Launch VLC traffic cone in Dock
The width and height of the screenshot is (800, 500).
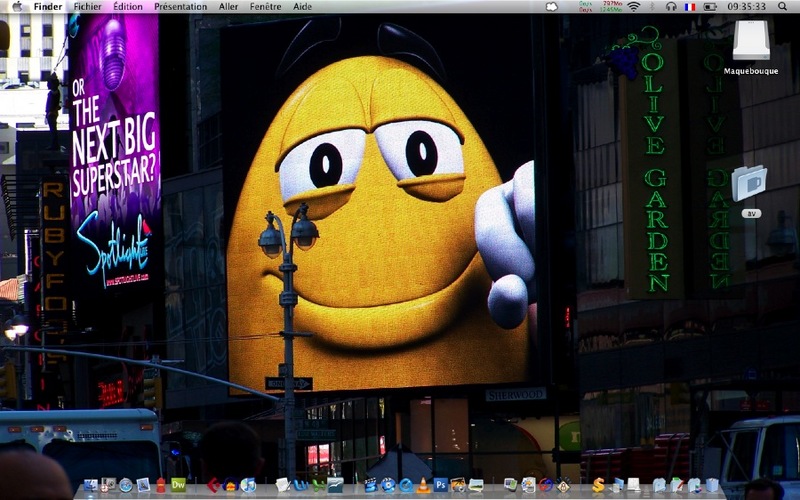click(x=423, y=485)
